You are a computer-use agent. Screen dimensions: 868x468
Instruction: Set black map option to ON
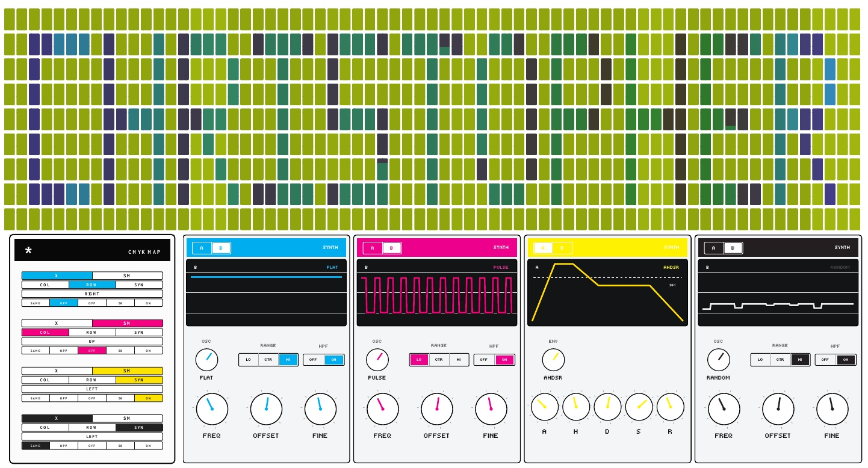pos(149,445)
